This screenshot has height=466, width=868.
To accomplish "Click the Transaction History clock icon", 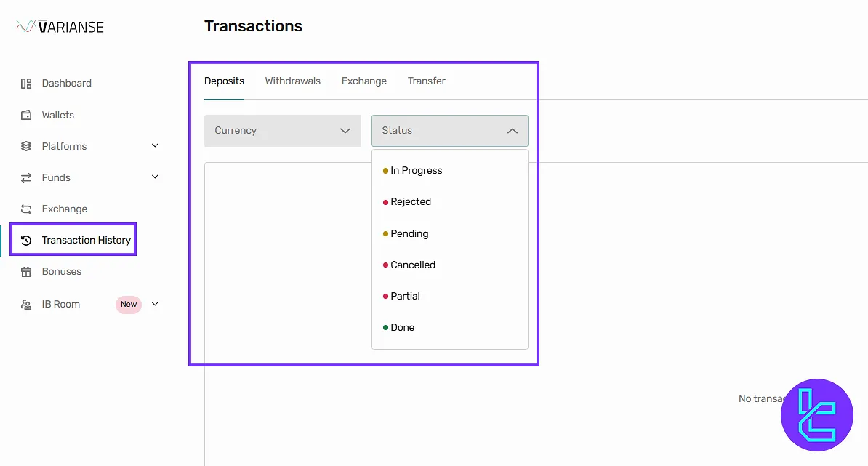I will coord(26,241).
